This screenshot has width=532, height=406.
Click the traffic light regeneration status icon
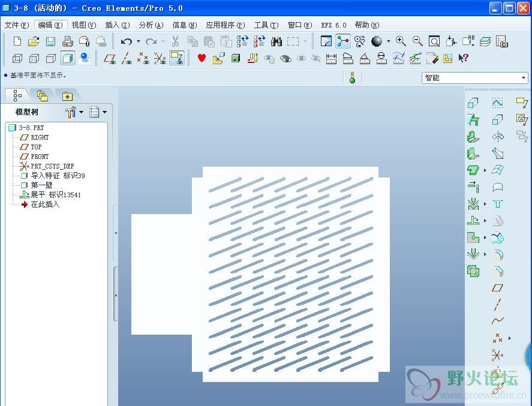(x=353, y=78)
